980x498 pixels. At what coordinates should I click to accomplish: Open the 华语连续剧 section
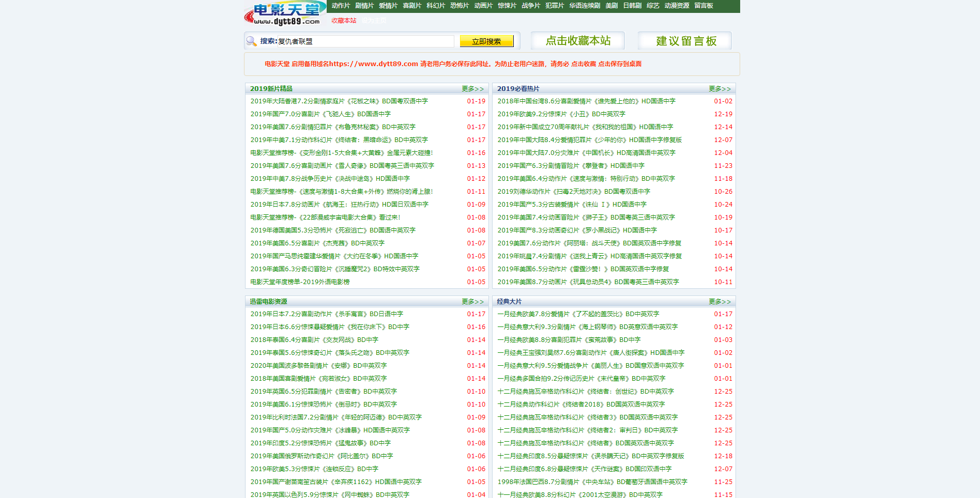point(585,6)
